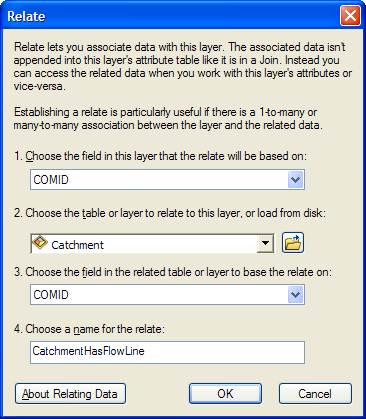Confirm the relate with OK
Screen dimensions: 366x419
pyautogui.click(x=225, y=394)
